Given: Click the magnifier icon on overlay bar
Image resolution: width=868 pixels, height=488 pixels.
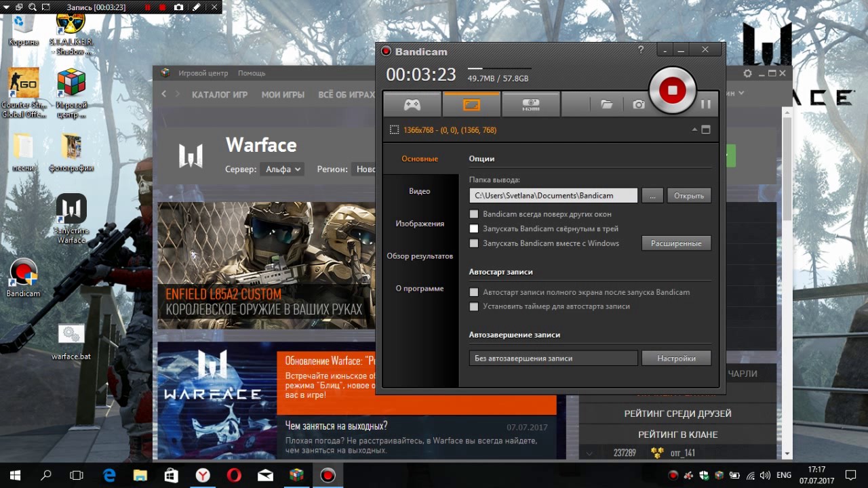Looking at the screenshot, I should tap(33, 7).
